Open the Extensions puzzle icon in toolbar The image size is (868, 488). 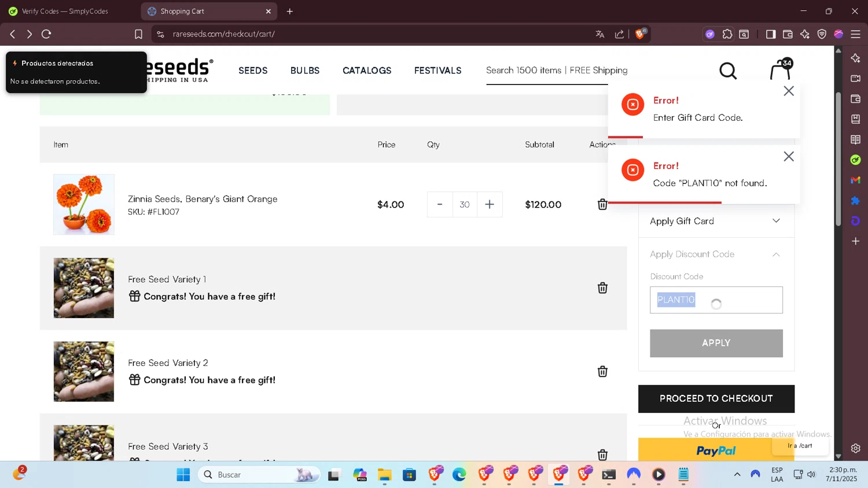point(727,34)
